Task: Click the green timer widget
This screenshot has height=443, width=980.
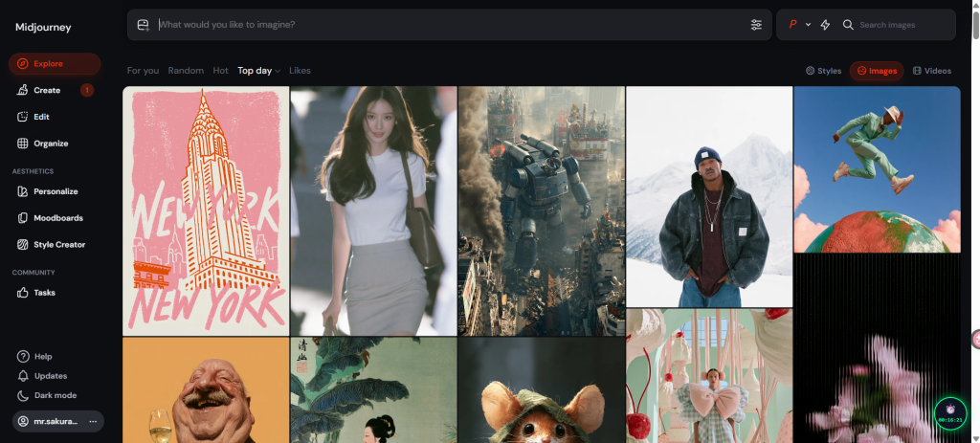Action: [x=950, y=413]
